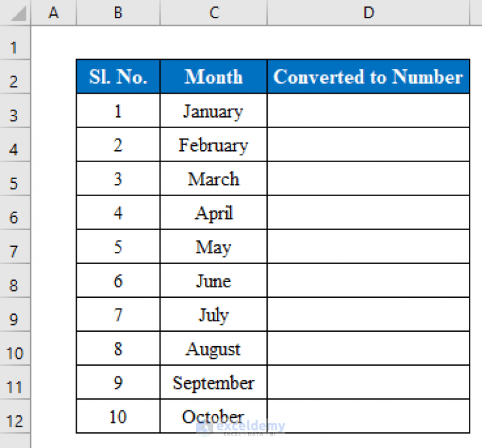Select row 4 header
The image size is (482, 448).
pyautogui.click(x=15, y=145)
